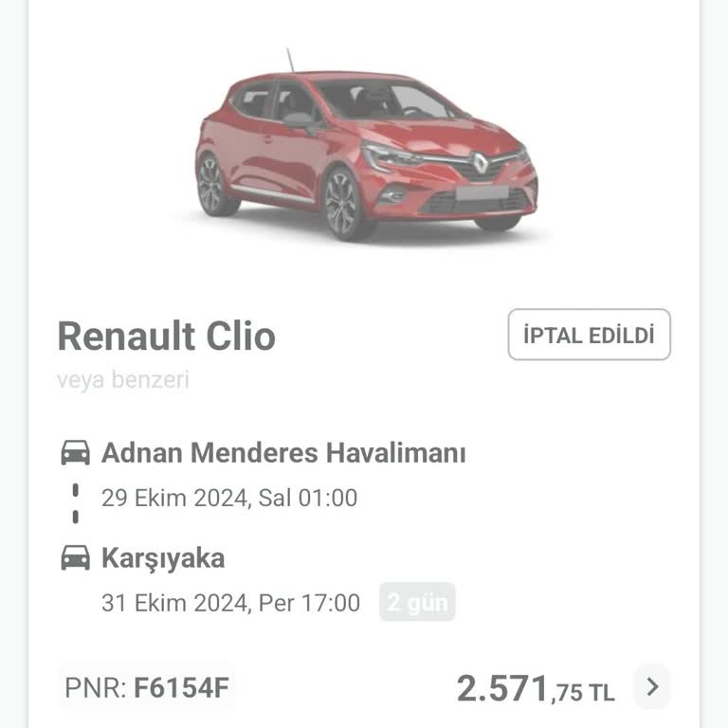The height and width of the screenshot is (728, 728).
Task: Click the Renault diamond logo on the car
Action: (x=480, y=163)
